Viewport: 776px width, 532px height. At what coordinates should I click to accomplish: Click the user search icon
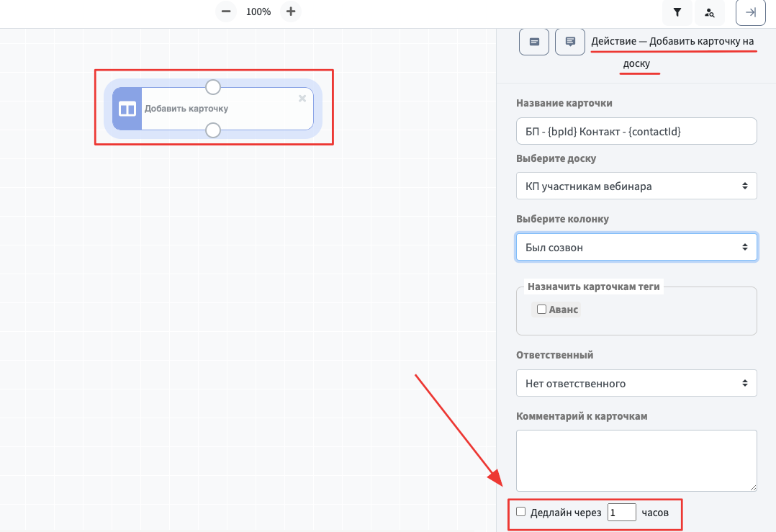710,12
